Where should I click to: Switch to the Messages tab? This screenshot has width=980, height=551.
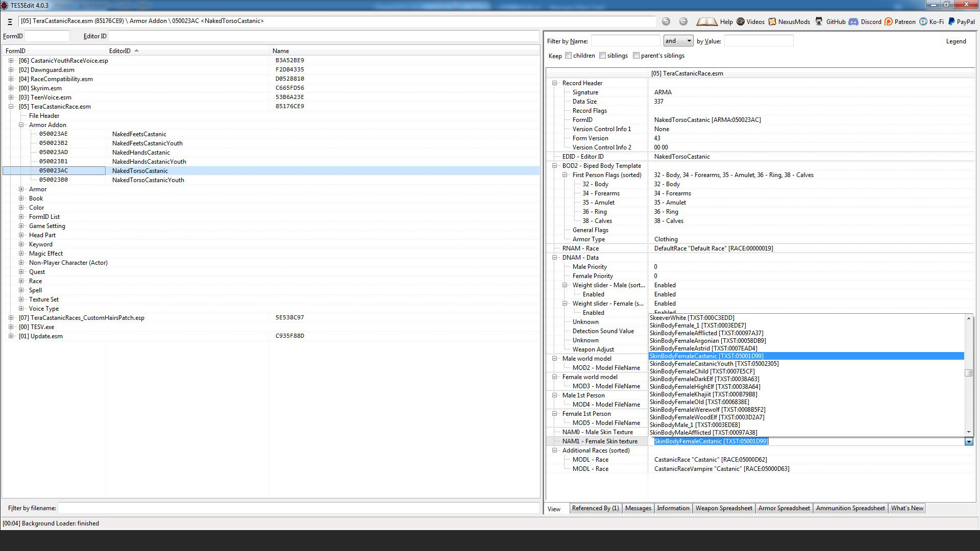pyautogui.click(x=638, y=508)
